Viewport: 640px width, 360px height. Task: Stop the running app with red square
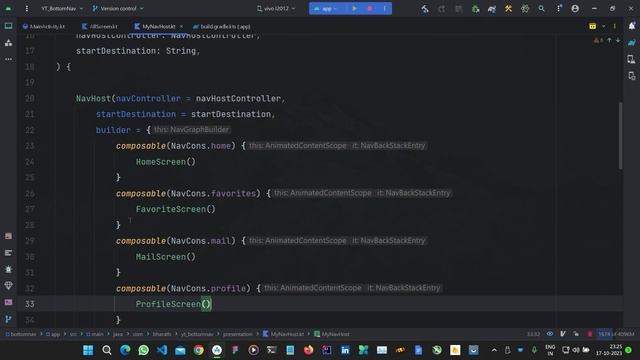tap(370, 8)
